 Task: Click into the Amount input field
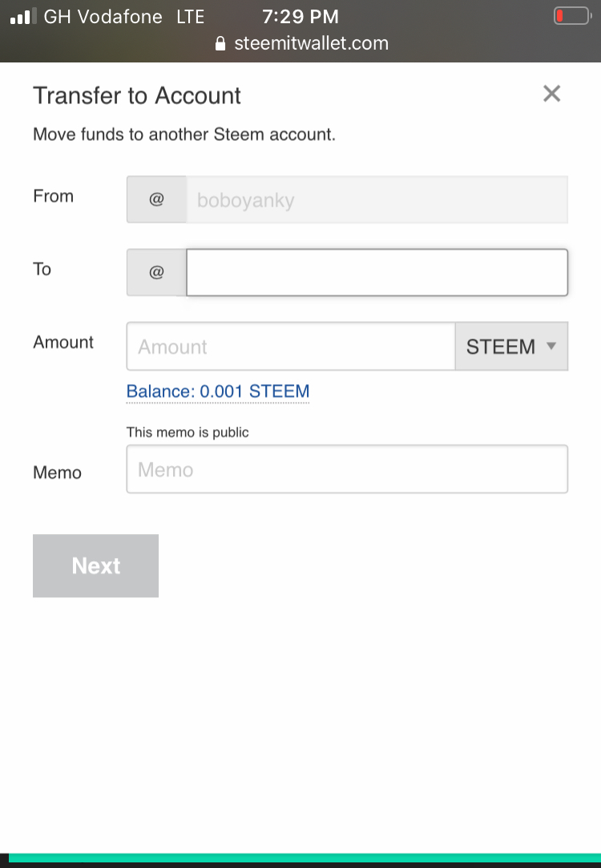(x=290, y=347)
